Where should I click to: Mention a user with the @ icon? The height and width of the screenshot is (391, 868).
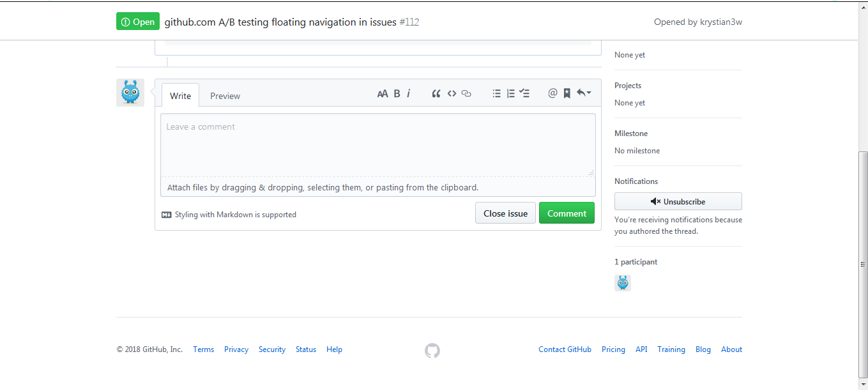(552, 93)
